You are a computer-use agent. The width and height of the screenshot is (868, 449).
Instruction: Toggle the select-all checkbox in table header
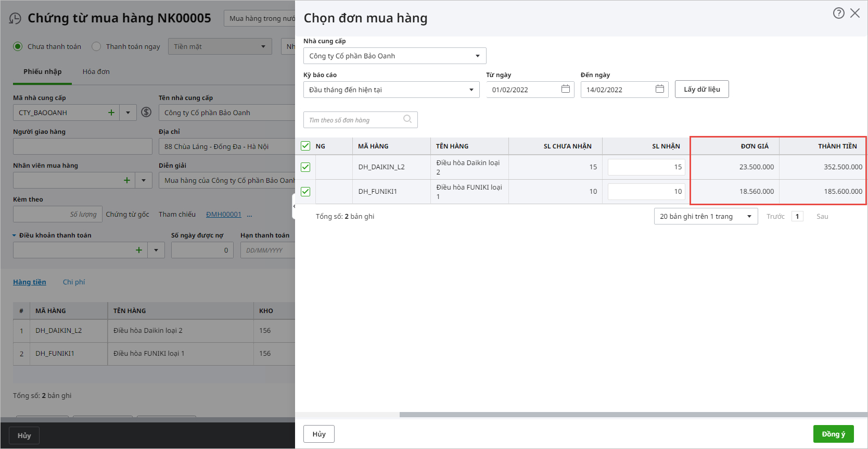(x=305, y=146)
